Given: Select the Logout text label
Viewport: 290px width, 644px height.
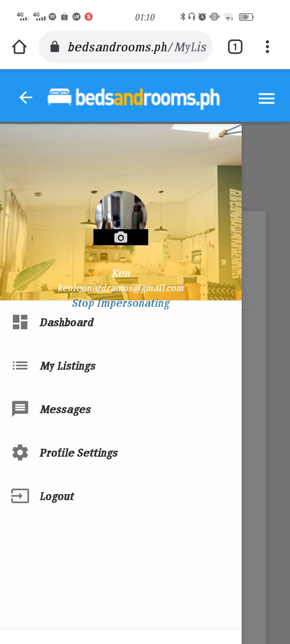Looking at the screenshot, I should point(57,496).
